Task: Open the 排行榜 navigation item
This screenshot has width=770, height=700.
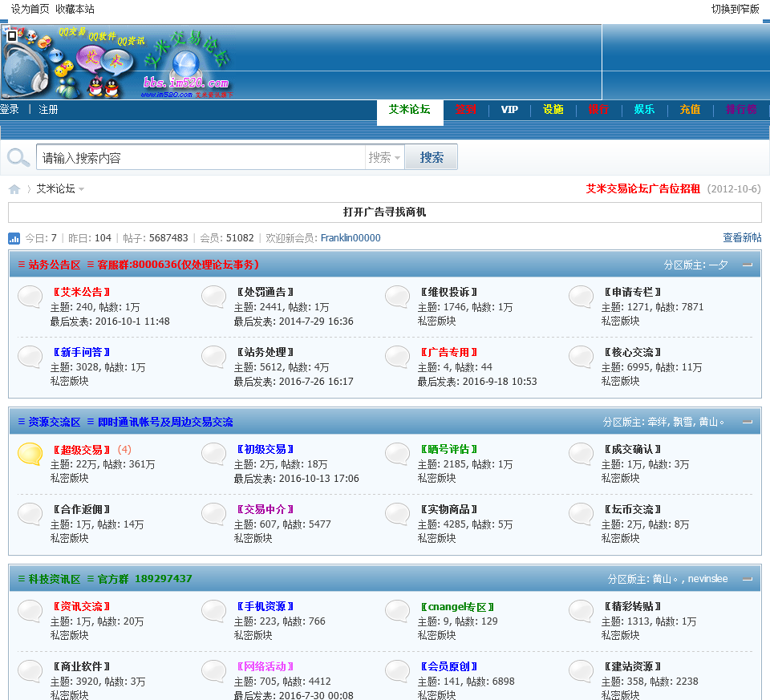Action: click(741, 110)
